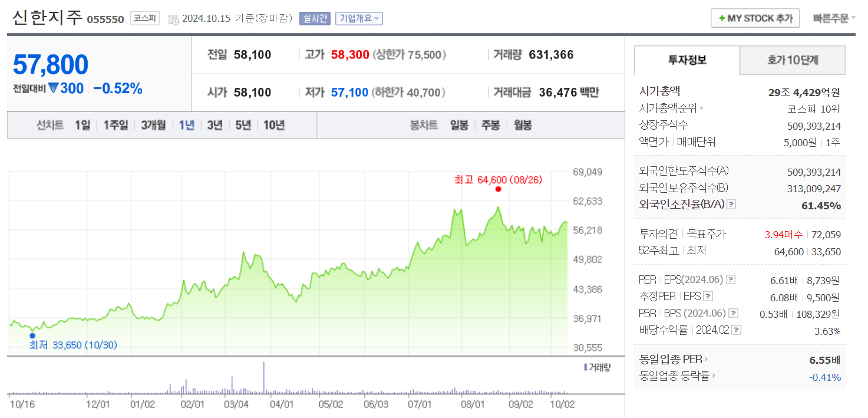Click the 목표주가 label
The image size is (868, 418).
point(707,234)
